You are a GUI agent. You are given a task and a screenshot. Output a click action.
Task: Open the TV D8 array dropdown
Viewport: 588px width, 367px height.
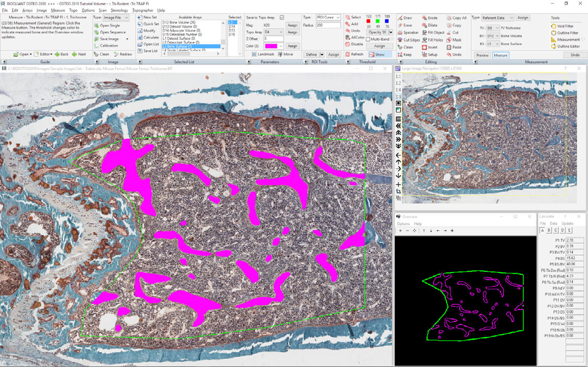(x=493, y=28)
